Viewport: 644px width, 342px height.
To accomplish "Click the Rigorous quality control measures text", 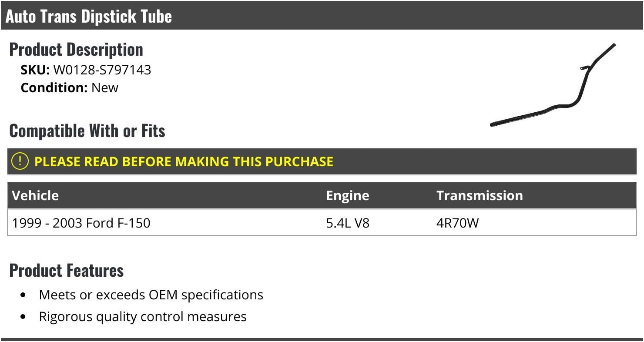I will coord(143,316).
